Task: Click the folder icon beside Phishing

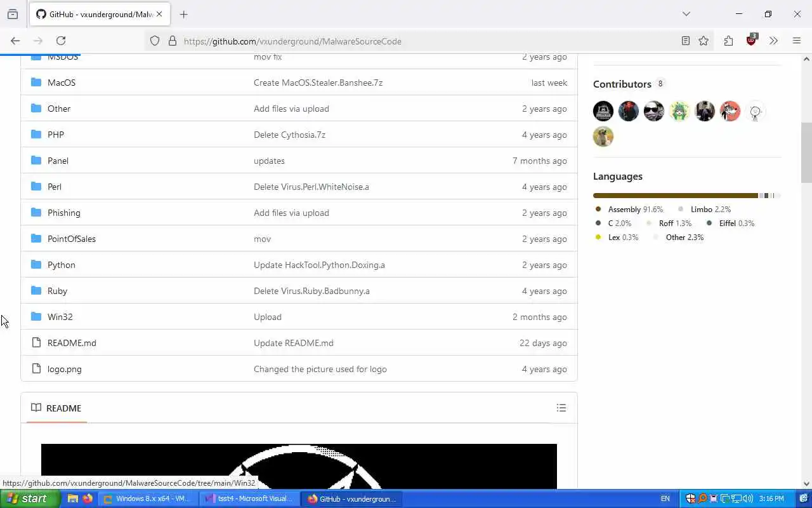Action: [36, 213]
